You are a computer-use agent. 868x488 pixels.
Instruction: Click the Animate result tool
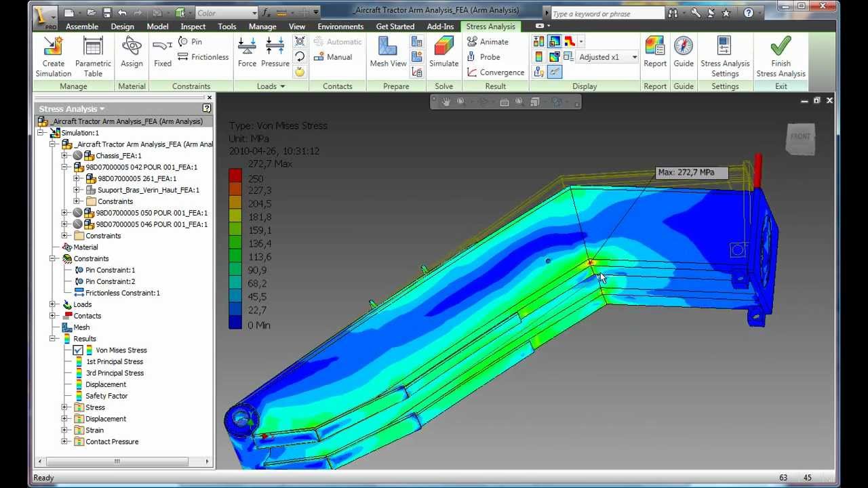pos(488,41)
